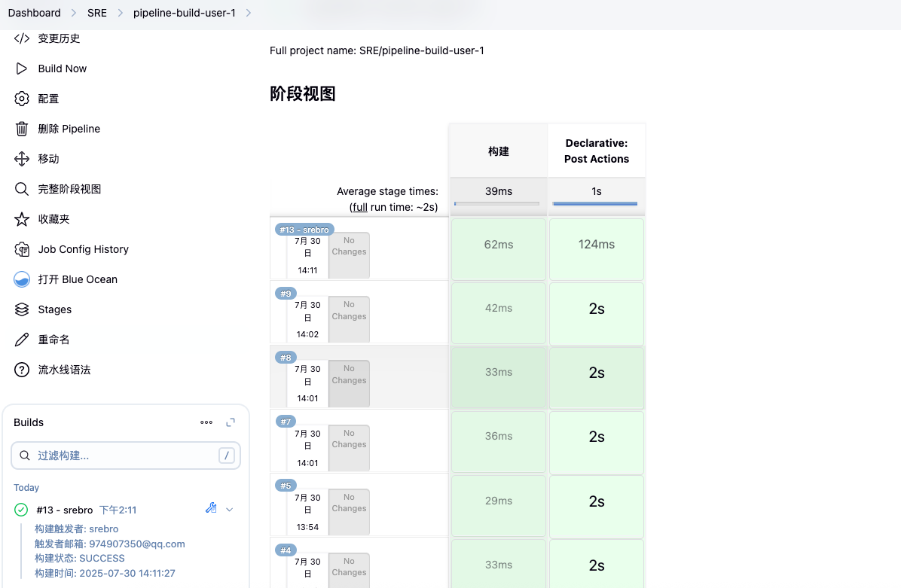Click the 重命名 pencil icon

pos(22,340)
